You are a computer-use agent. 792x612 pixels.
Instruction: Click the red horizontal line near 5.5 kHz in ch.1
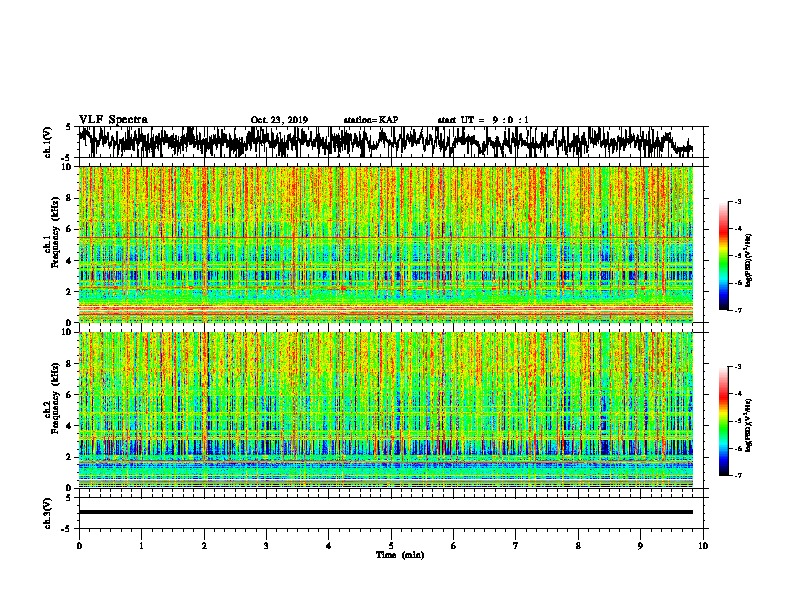pos(385,237)
